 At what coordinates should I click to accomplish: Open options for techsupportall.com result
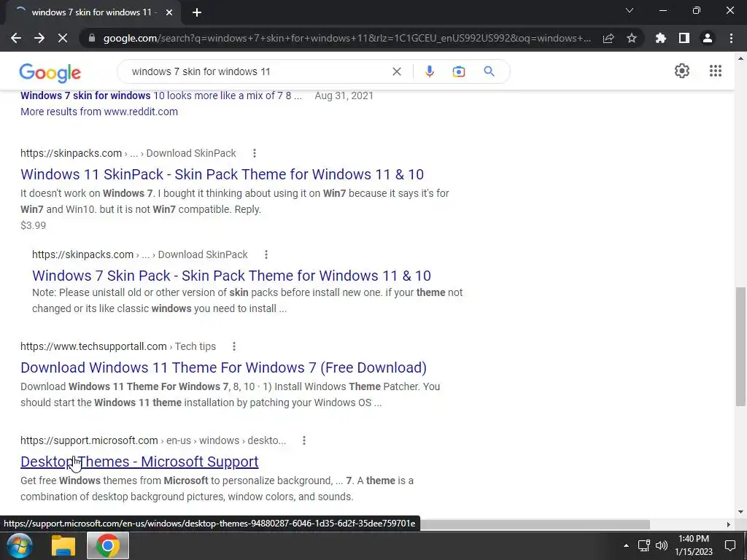click(234, 346)
